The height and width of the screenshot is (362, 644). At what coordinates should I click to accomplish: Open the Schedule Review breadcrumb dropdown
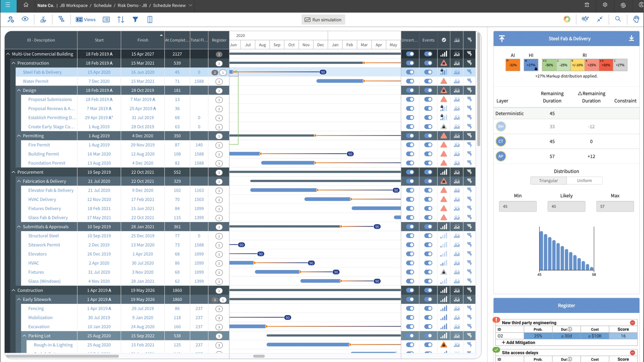191,5
